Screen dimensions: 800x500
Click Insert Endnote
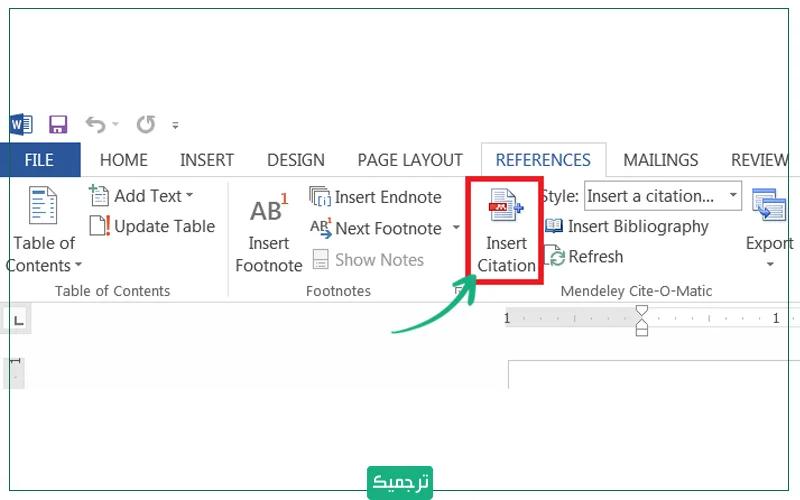pos(376,197)
